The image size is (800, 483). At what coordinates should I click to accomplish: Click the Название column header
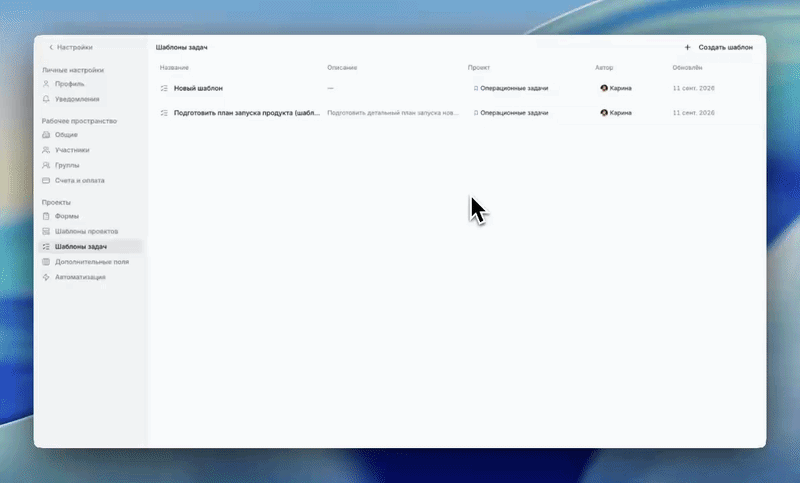tap(174, 67)
